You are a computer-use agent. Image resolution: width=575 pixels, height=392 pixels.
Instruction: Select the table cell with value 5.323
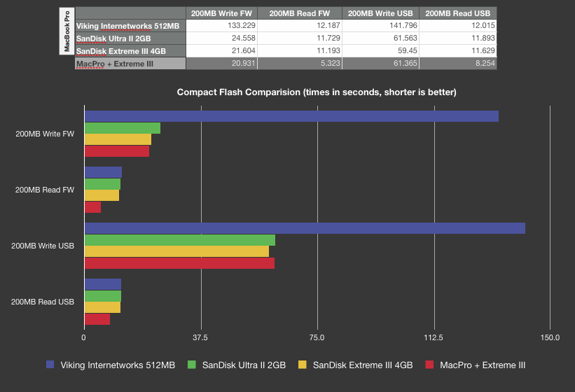[x=299, y=64]
